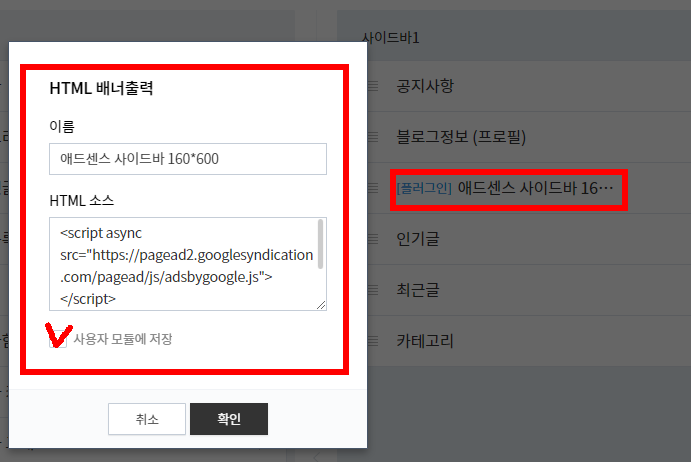Click the drag handle icon beside 카테고리
The width and height of the screenshot is (691, 462).
pyautogui.click(x=373, y=341)
